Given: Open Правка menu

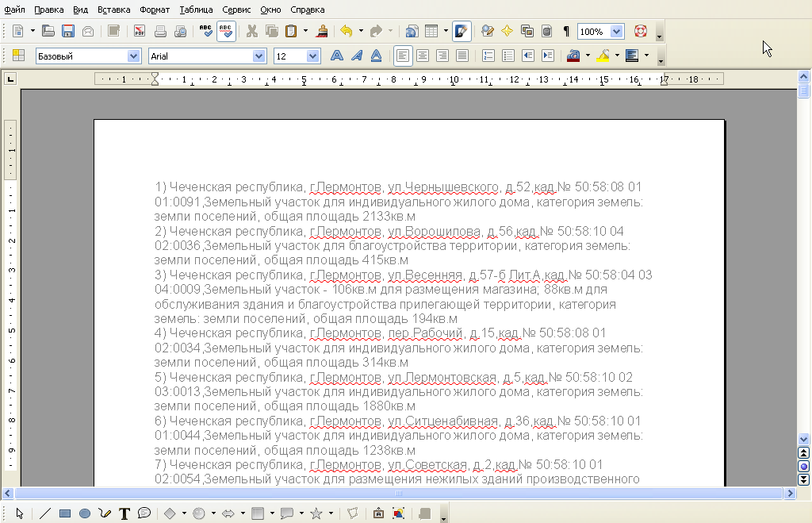Looking at the screenshot, I should (48, 10).
